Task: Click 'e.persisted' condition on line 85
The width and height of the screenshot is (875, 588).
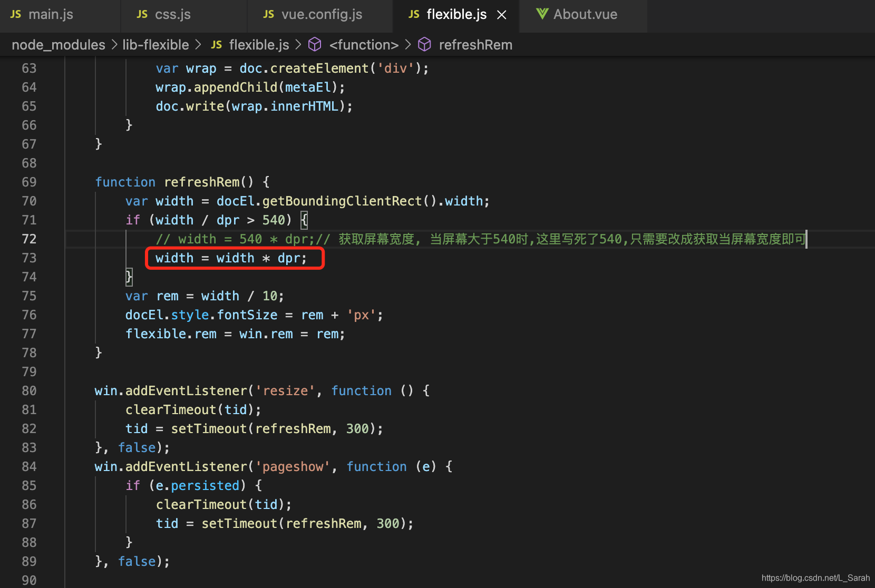Action: coord(197,486)
